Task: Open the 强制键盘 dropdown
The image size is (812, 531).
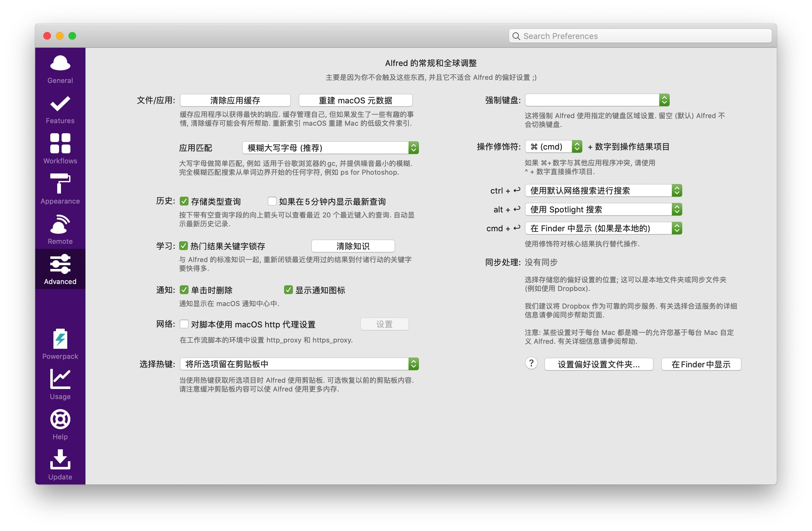Action: tap(597, 100)
